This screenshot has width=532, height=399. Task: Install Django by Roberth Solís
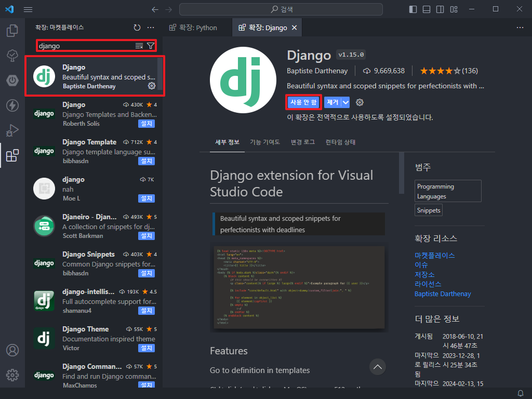tap(147, 124)
